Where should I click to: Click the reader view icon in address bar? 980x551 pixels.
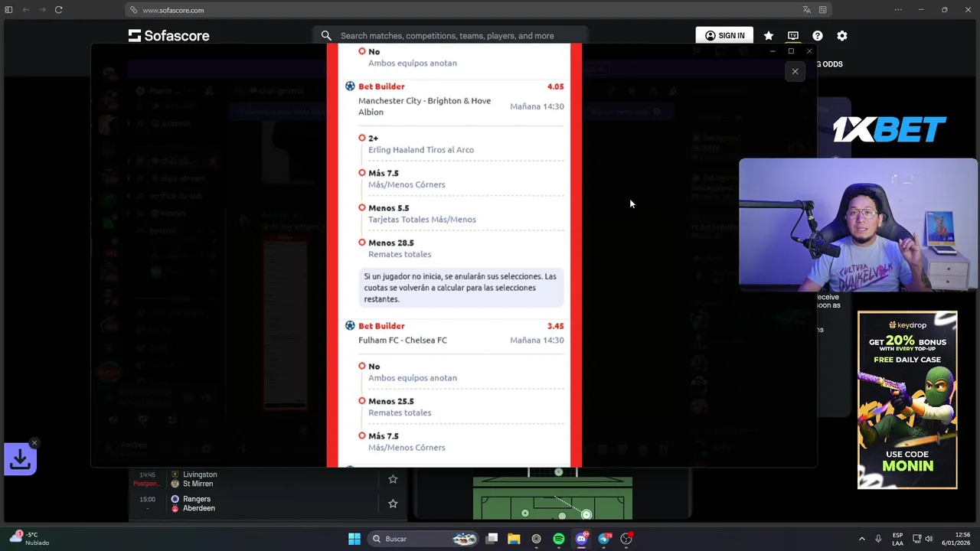click(x=823, y=10)
